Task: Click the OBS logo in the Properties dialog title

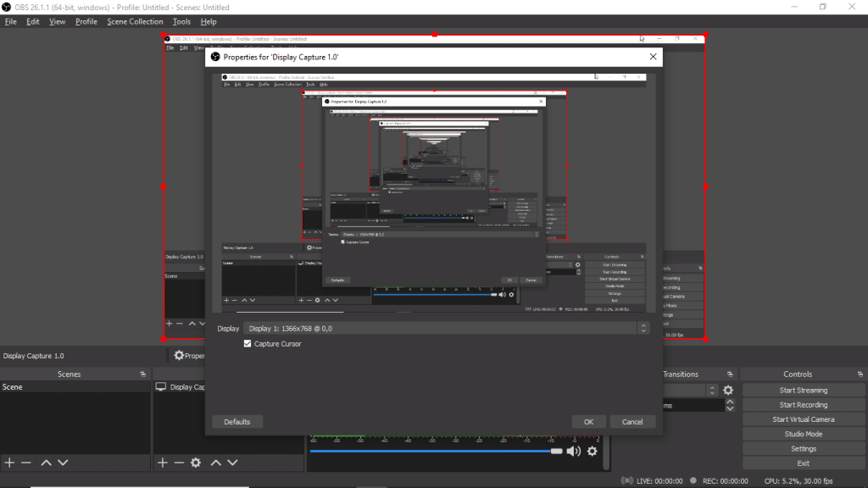Action: click(215, 57)
